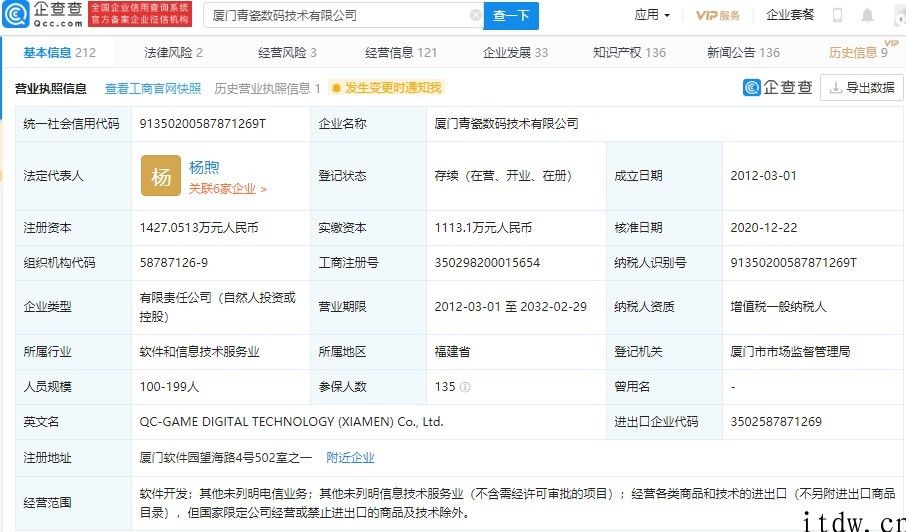Screen dimensions: 906x532
Task: Click 发生变更时通知我 button
Action: point(386,88)
